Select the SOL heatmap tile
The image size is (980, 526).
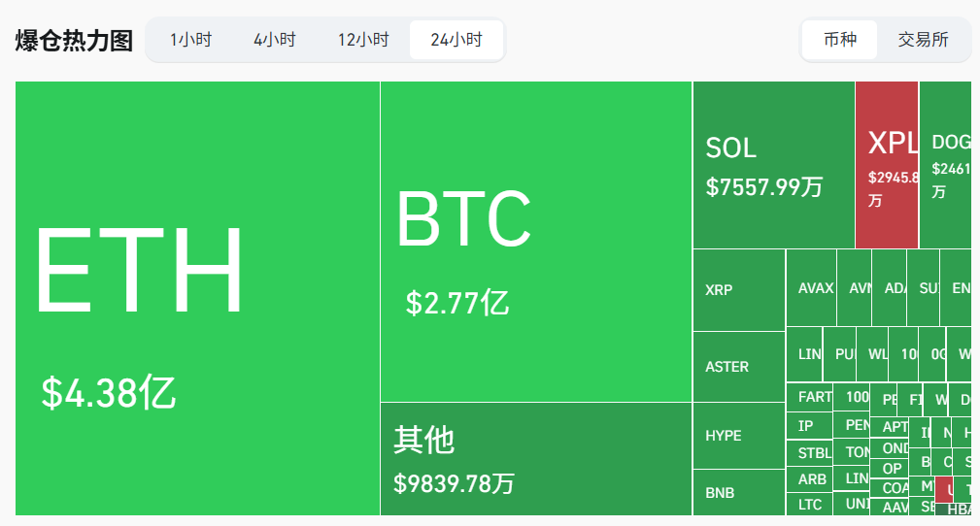coord(773,165)
